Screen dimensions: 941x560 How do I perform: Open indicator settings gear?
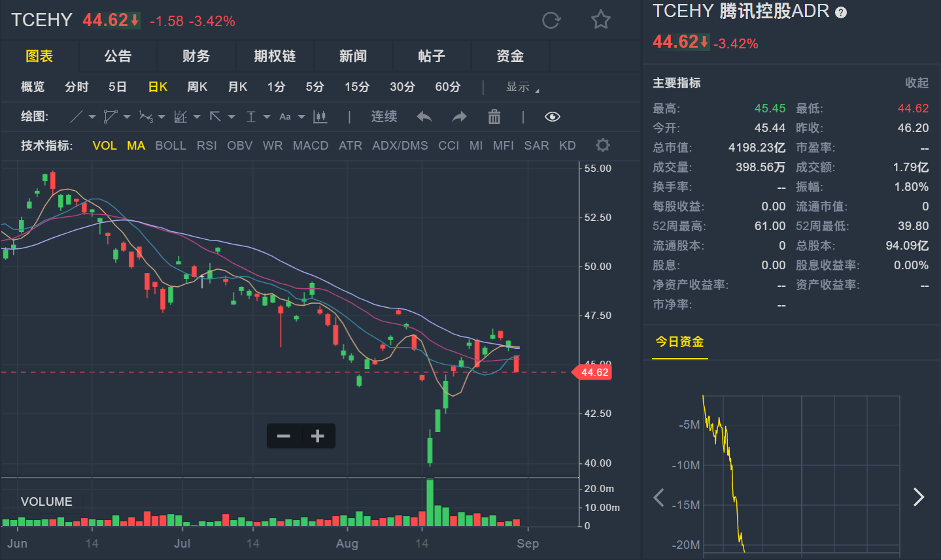pos(603,145)
